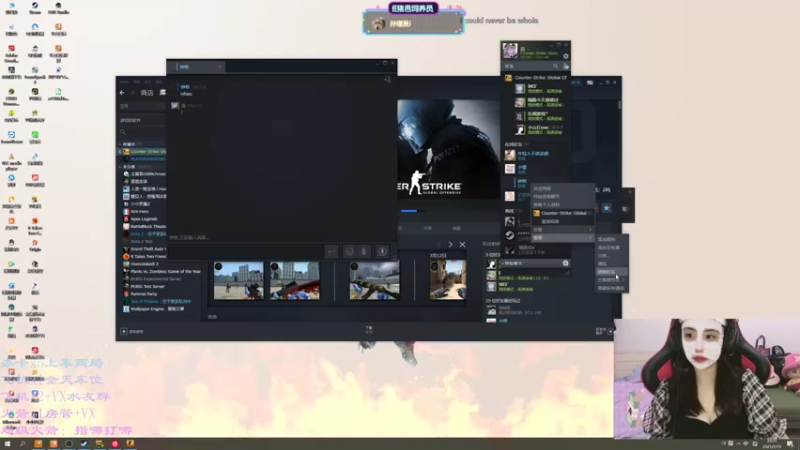800x450 pixels.
Task: Open third screenshot thumbnail with yellow rifle
Action: (x=374, y=281)
